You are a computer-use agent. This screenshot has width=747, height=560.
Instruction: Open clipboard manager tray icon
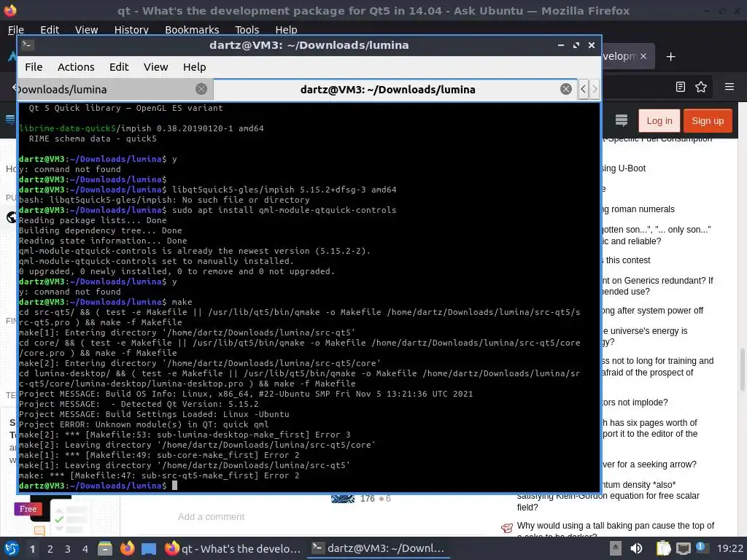click(663, 548)
